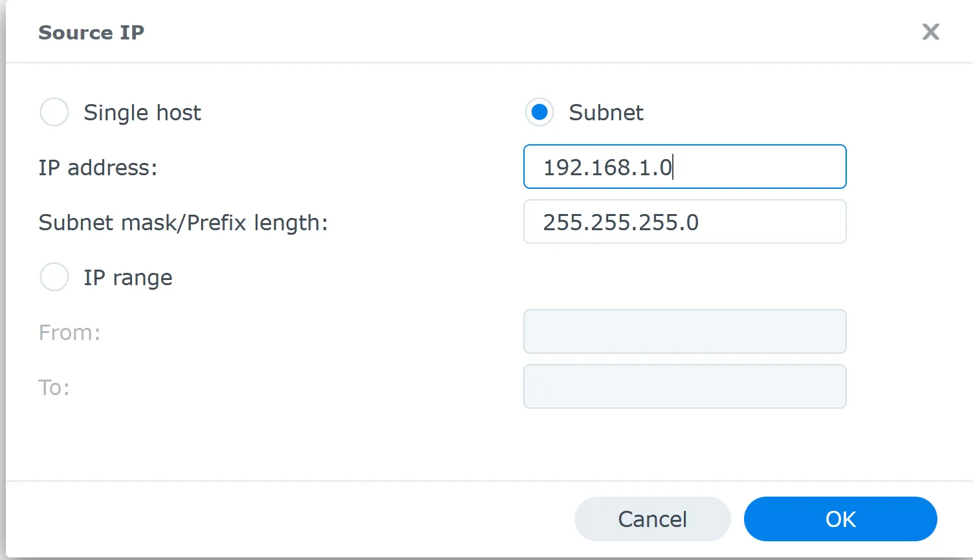Click the To input field
The image size is (973, 560).
pos(684,387)
